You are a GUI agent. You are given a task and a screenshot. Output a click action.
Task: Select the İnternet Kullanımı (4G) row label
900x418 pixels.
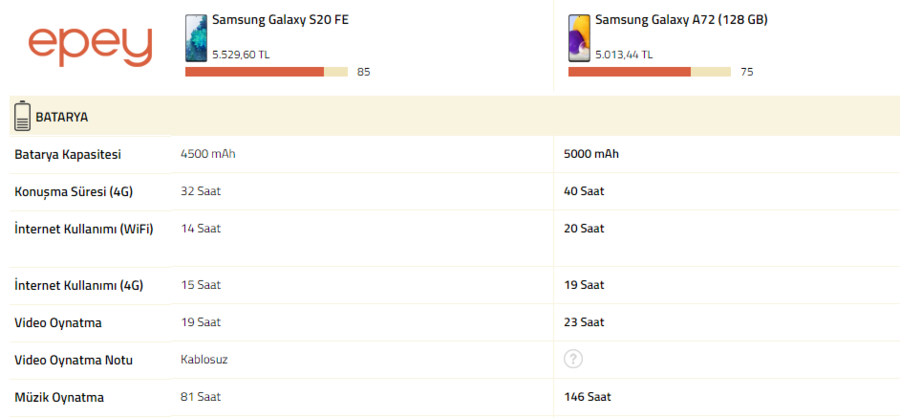79,285
